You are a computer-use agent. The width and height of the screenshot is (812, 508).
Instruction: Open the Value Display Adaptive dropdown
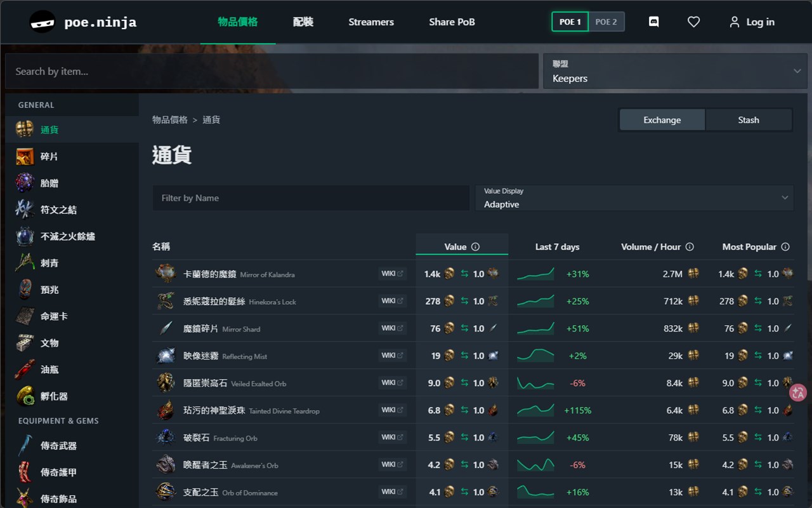coord(634,198)
